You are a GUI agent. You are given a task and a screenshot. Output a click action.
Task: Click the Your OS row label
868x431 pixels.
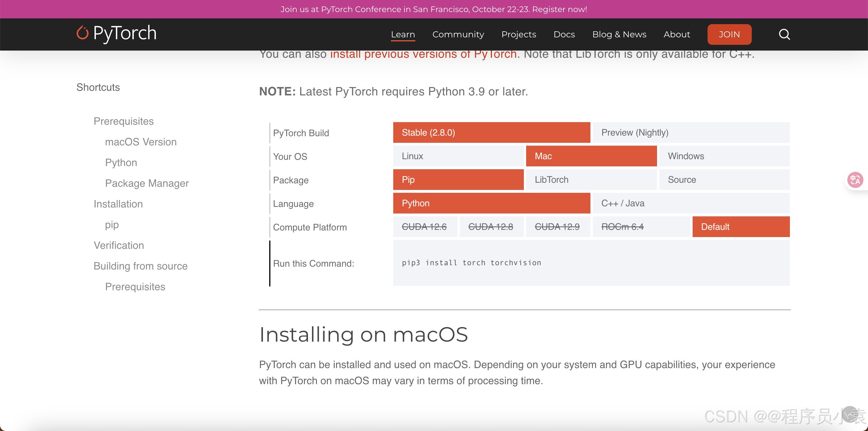[x=290, y=157]
